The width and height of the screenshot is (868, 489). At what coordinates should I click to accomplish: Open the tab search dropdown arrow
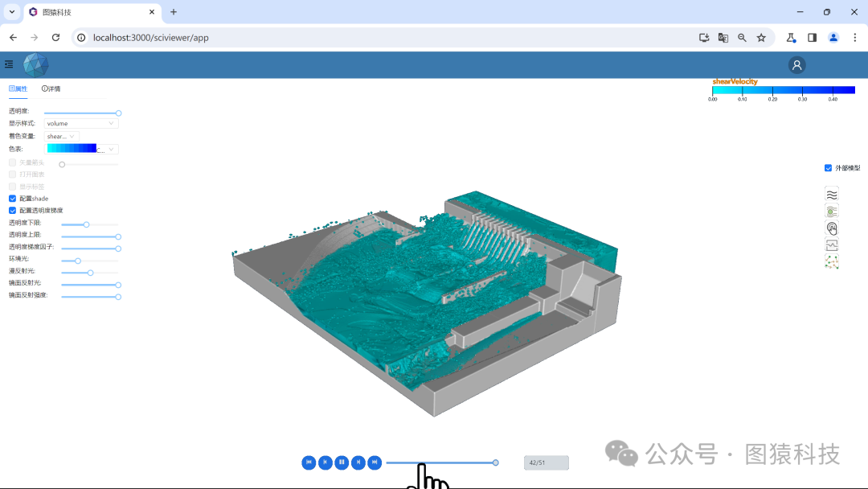click(11, 11)
